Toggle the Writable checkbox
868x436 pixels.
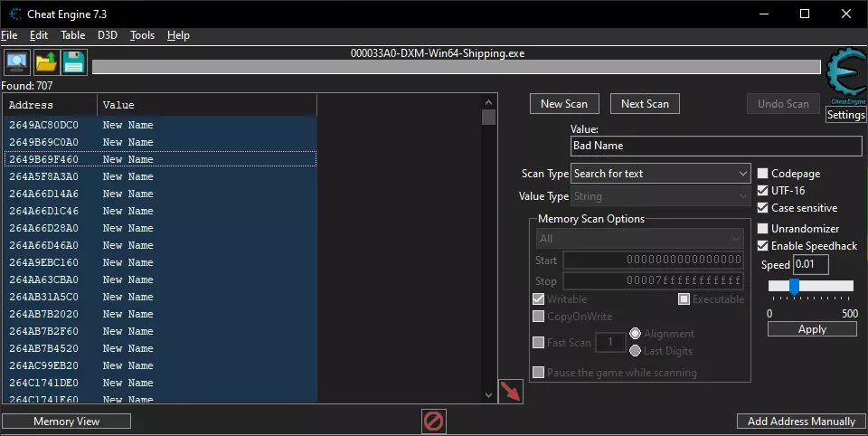538,299
